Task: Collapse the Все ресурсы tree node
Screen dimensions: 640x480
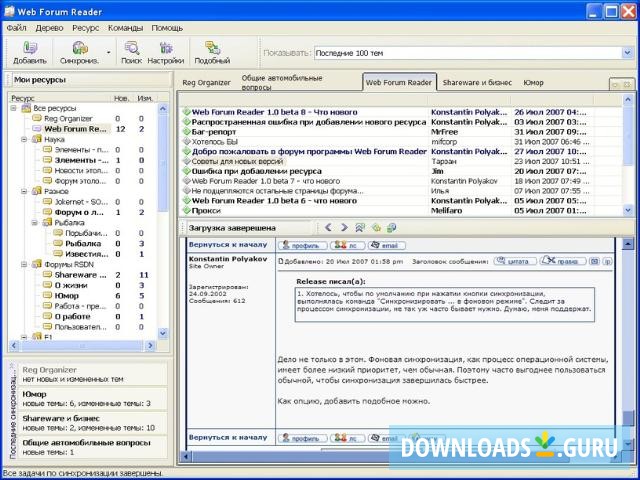Action: [13, 108]
